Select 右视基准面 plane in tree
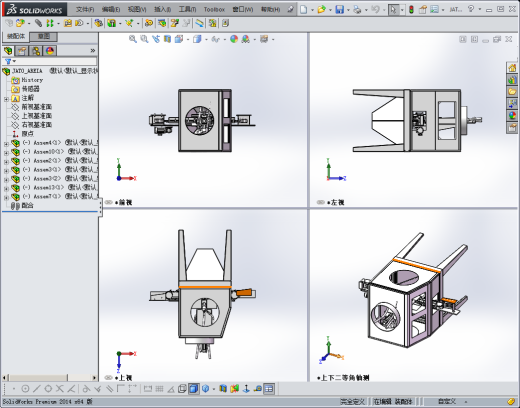 pyautogui.click(x=32, y=125)
